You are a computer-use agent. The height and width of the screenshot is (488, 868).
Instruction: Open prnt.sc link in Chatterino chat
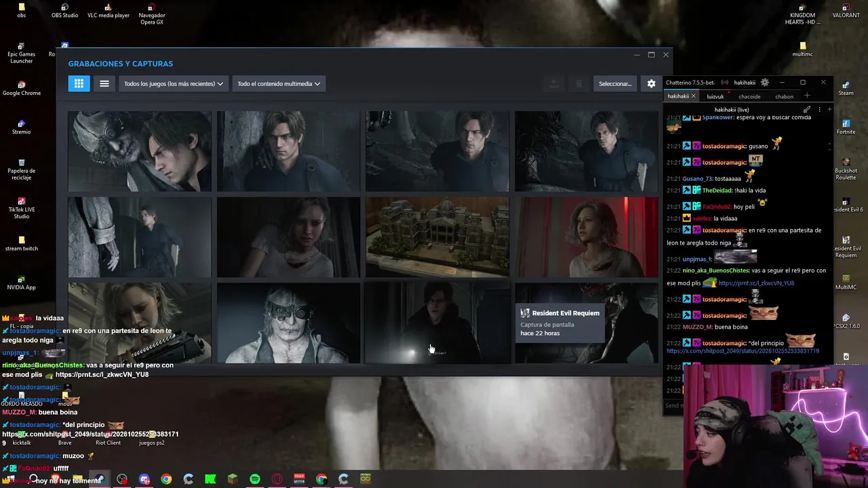pos(756,283)
